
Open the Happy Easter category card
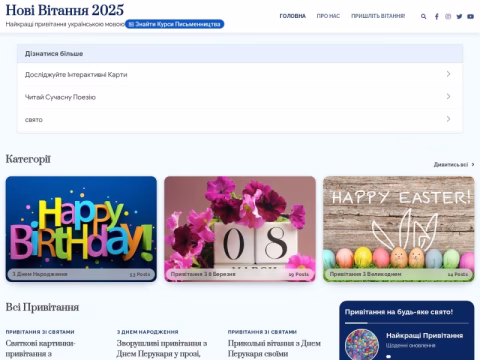coord(399,229)
